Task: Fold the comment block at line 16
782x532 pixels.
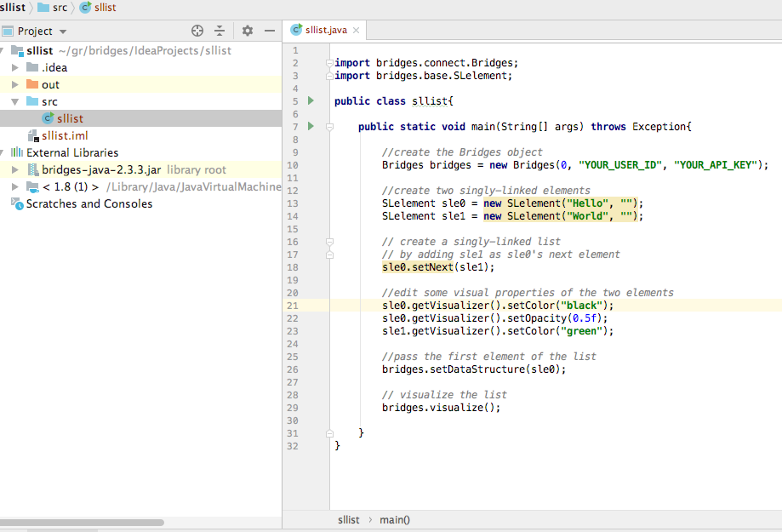Action: [x=329, y=242]
